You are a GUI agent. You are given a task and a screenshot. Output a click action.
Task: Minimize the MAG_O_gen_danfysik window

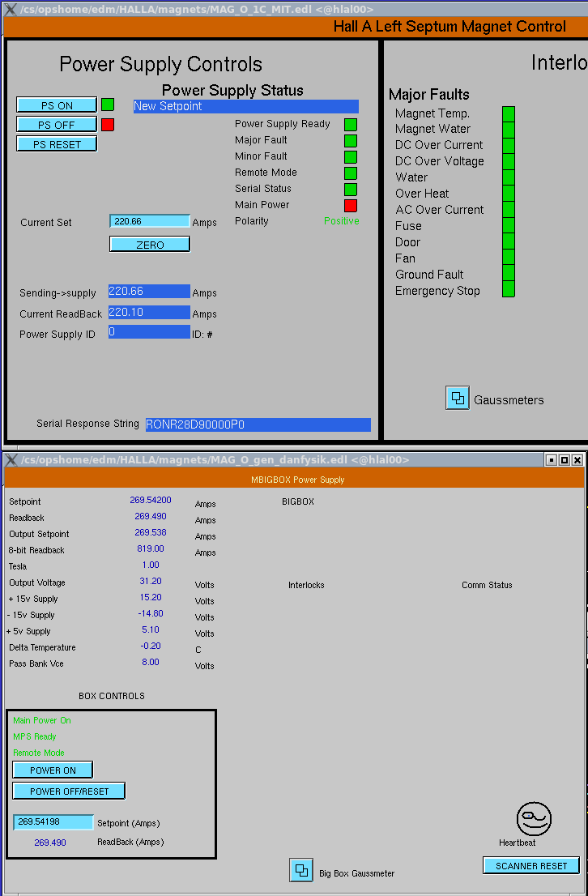coord(552,459)
